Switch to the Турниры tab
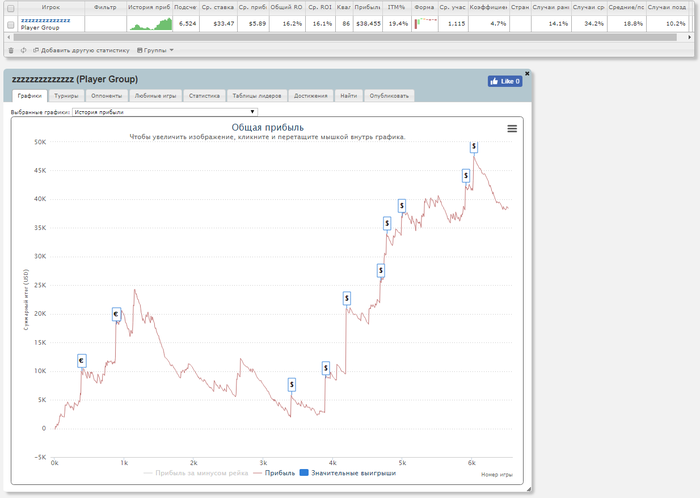700x498 pixels. tap(66, 96)
